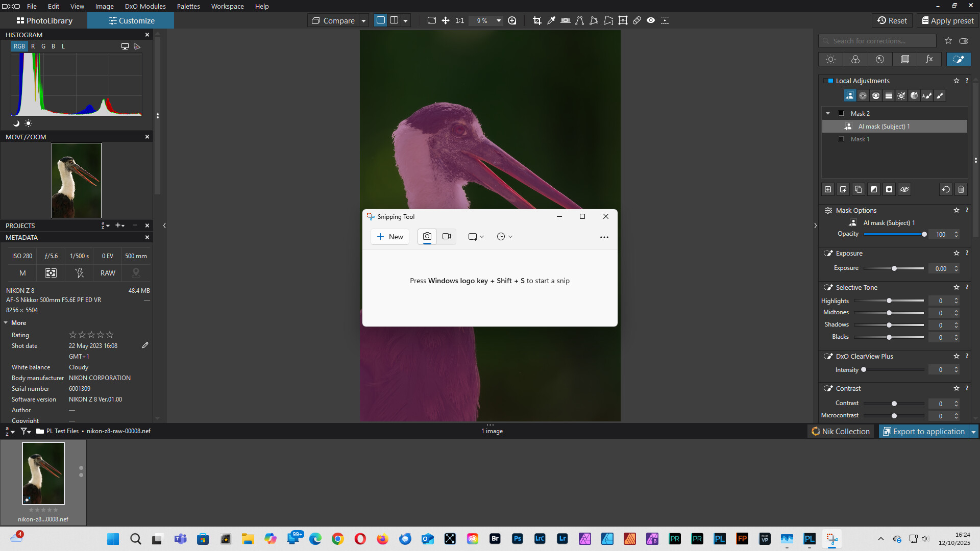Open the DxO Modules menu

click(x=145, y=6)
